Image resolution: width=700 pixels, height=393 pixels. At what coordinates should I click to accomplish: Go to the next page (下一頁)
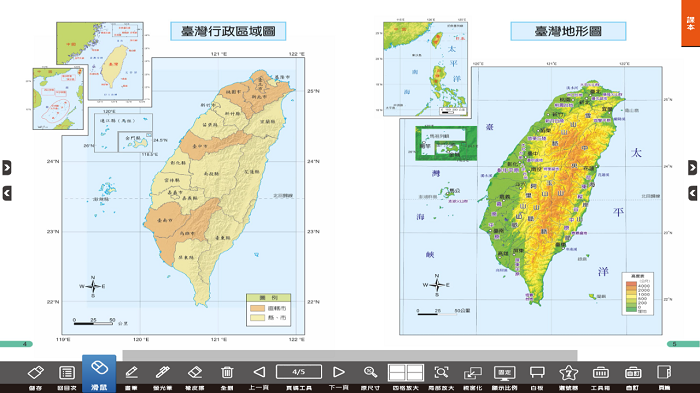(x=339, y=372)
